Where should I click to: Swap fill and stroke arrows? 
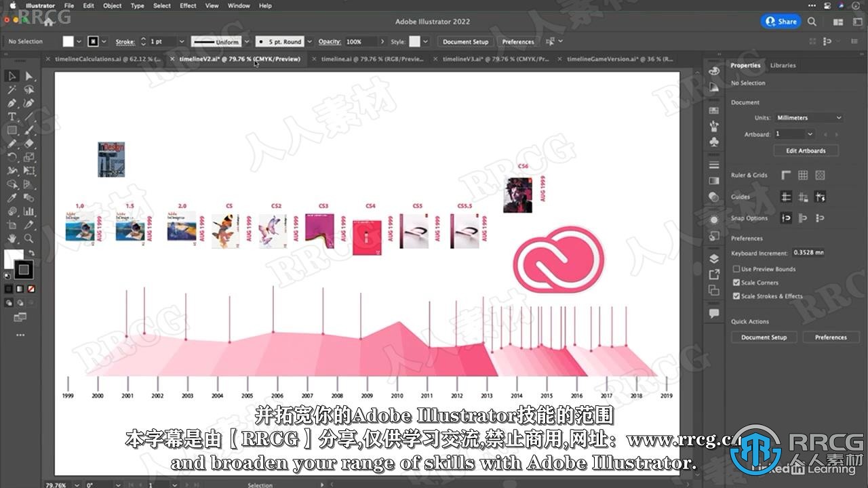31,253
